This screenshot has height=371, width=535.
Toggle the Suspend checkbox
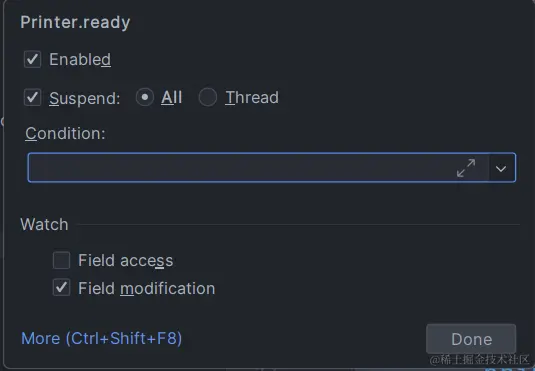(32, 98)
